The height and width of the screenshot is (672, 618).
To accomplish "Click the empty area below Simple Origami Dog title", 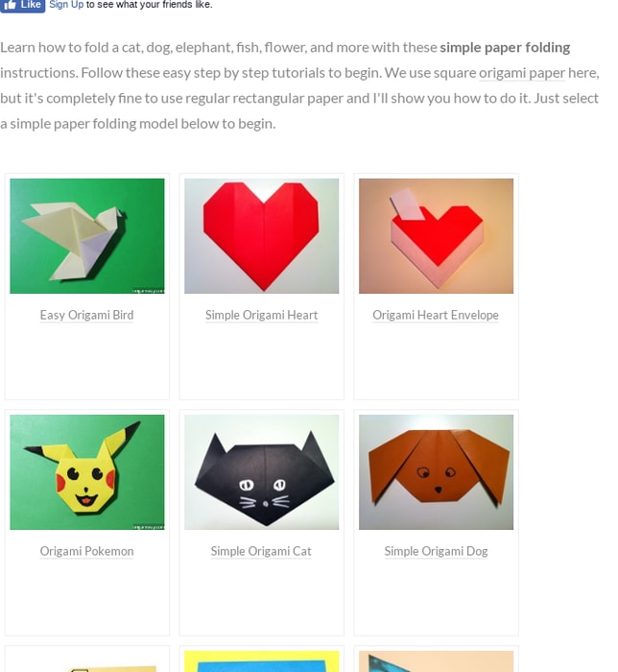I will coord(436,598).
